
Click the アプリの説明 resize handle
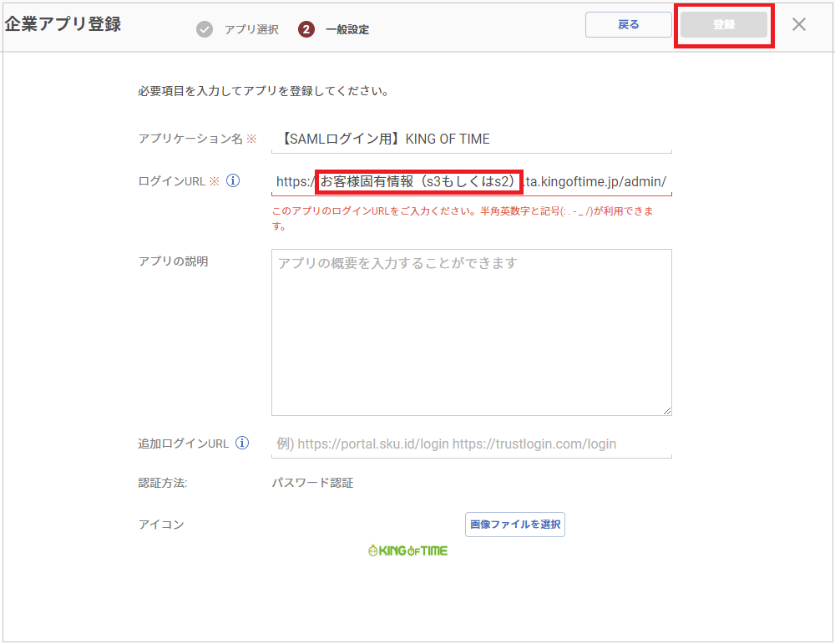(667, 411)
